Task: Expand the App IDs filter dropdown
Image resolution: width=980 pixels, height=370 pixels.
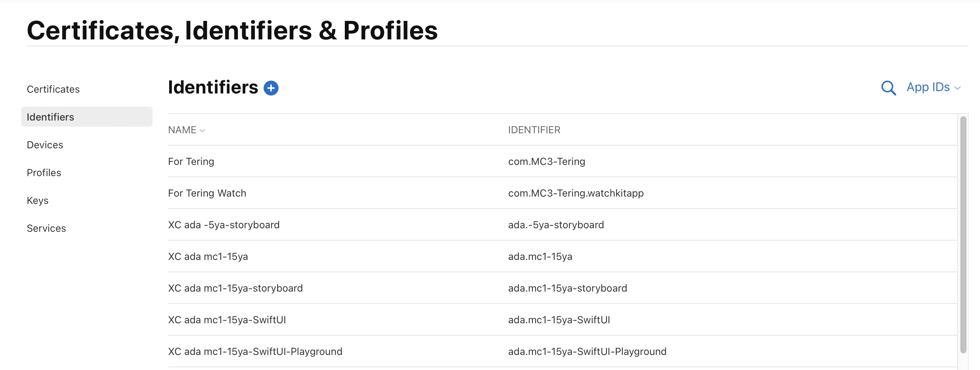Action: pyautogui.click(x=933, y=87)
